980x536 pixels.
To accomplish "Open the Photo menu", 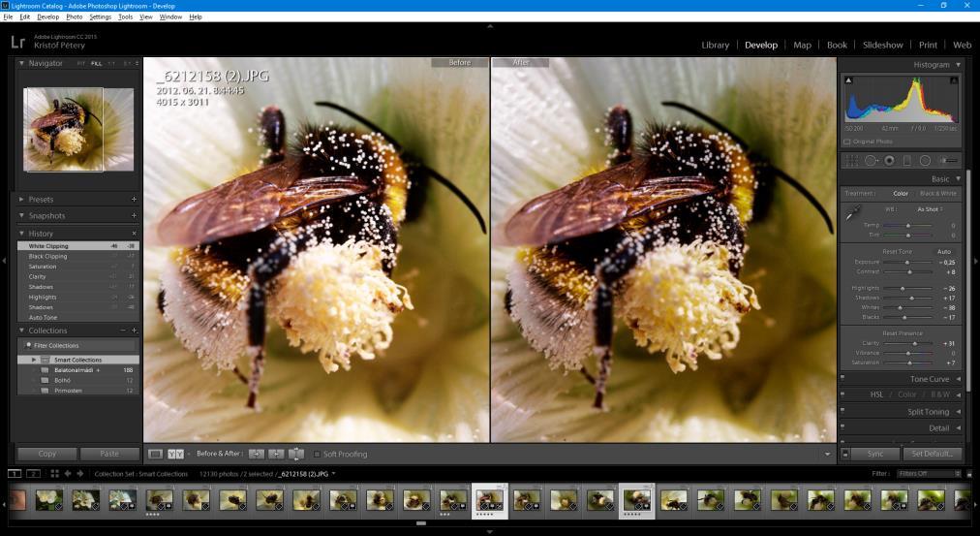I will pyautogui.click(x=74, y=16).
